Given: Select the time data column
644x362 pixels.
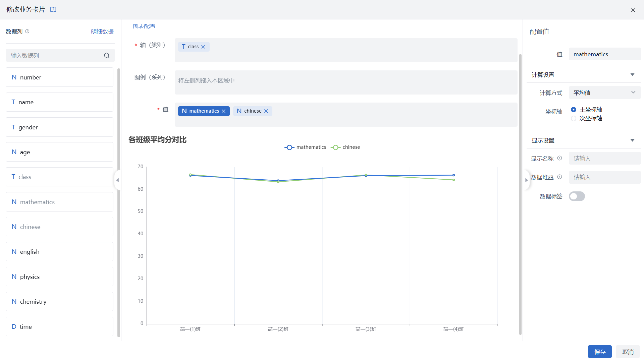Looking at the screenshot, I should 59,326.
